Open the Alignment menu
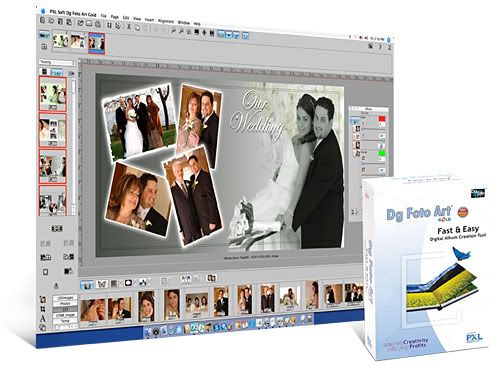Viewport: 500px width, 365px height. pos(166,21)
